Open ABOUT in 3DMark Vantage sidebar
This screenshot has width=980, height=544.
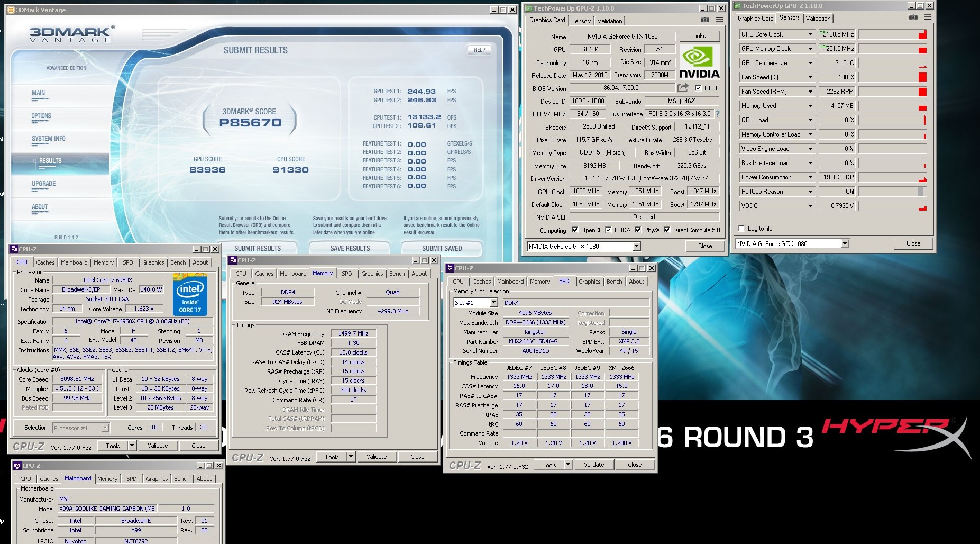[x=40, y=207]
